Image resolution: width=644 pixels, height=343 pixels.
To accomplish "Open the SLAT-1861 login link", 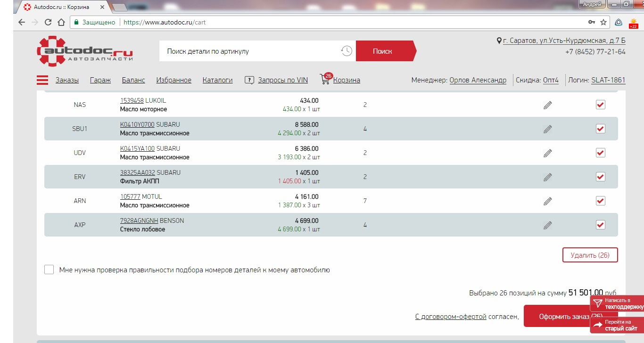I will tap(608, 80).
